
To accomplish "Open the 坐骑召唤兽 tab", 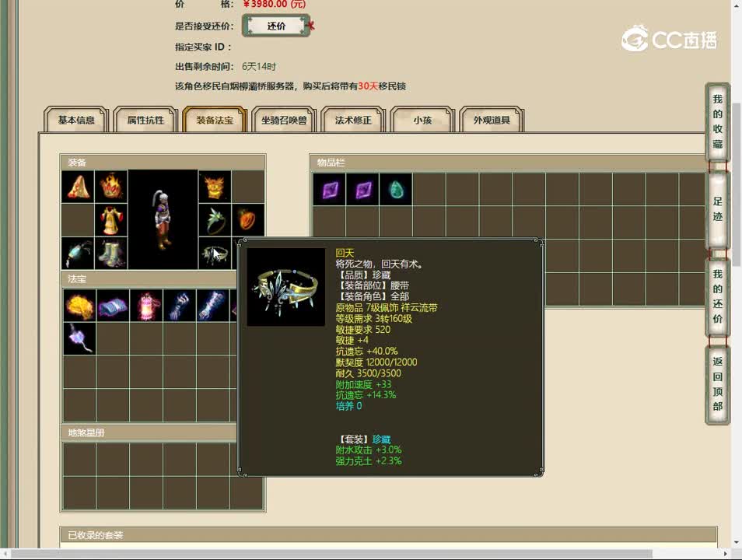I will [284, 121].
